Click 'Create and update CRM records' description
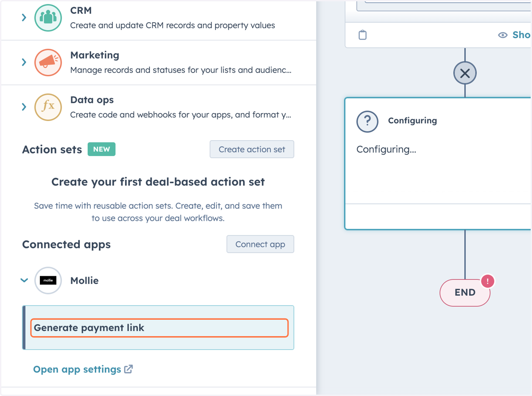The image size is (532, 396). [172, 25]
